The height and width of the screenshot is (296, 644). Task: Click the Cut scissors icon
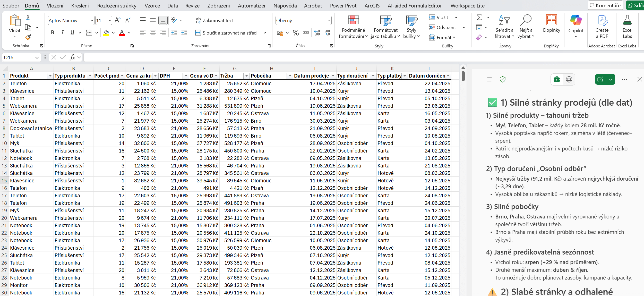pos(28,18)
